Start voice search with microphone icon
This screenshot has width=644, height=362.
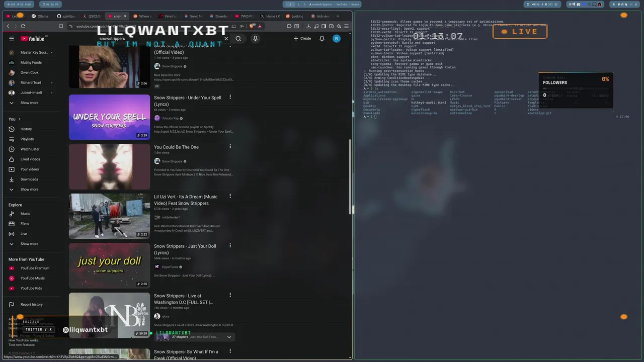click(255, 39)
